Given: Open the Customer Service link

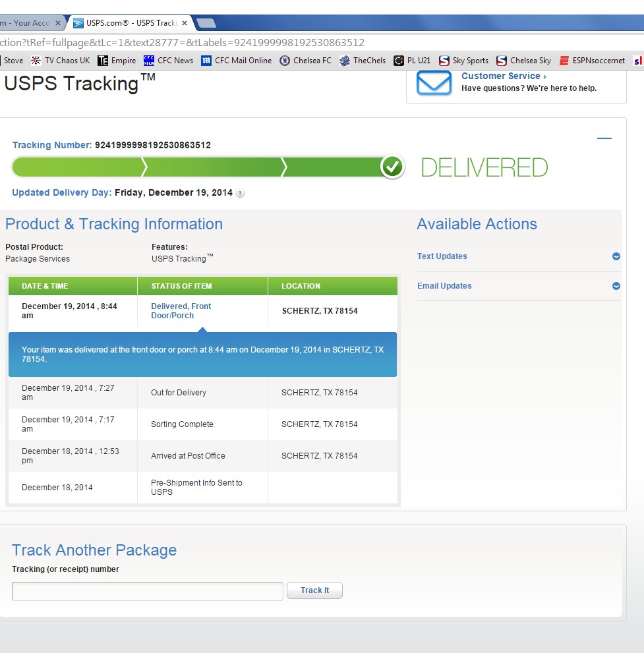Looking at the screenshot, I should click(x=504, y=76).
